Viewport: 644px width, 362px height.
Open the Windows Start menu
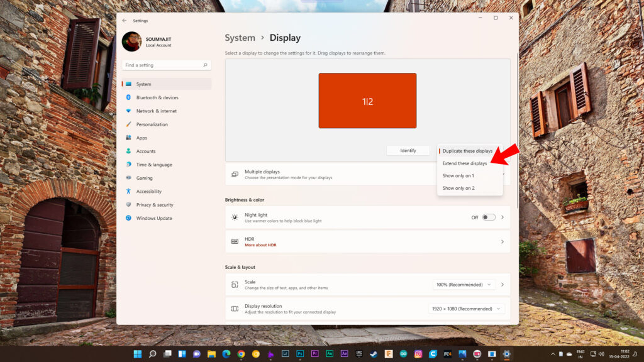point(138,354)
